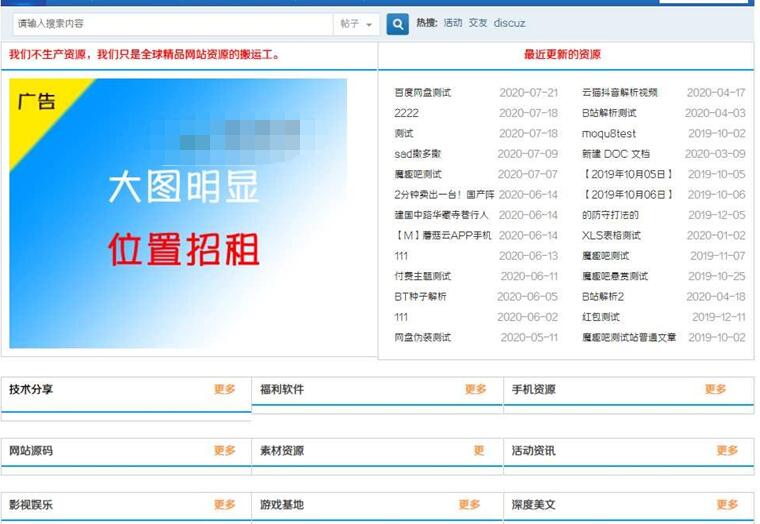Open the 帖子 search type dropdown

356,23
